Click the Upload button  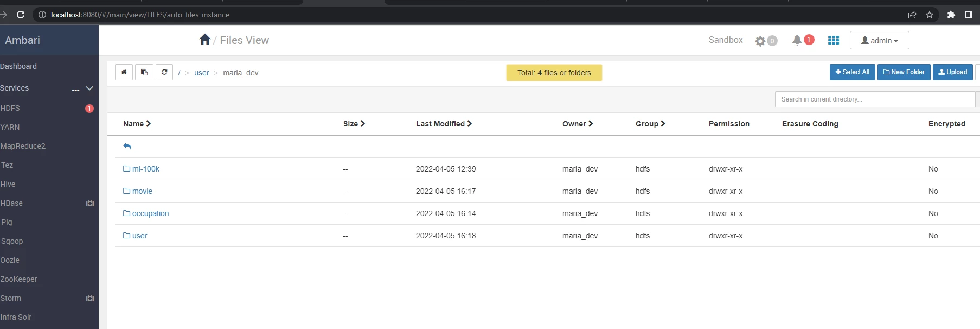coord(953,72)
